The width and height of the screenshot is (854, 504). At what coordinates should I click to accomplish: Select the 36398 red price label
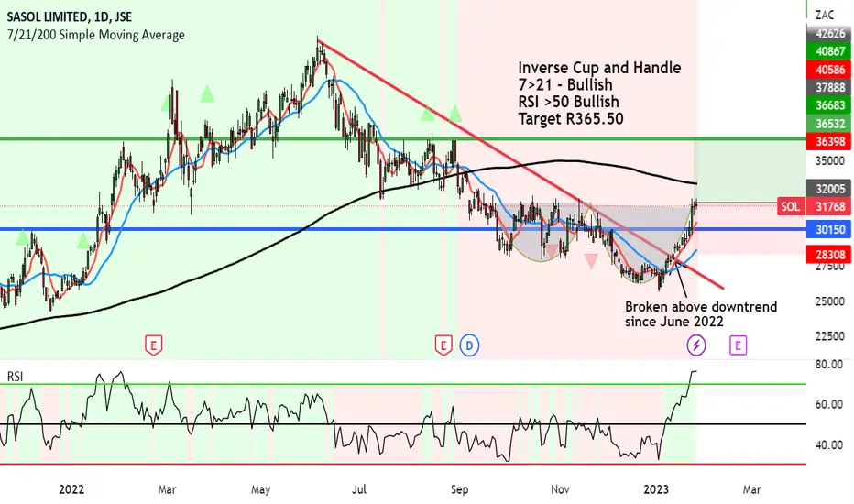coord(829,142)
